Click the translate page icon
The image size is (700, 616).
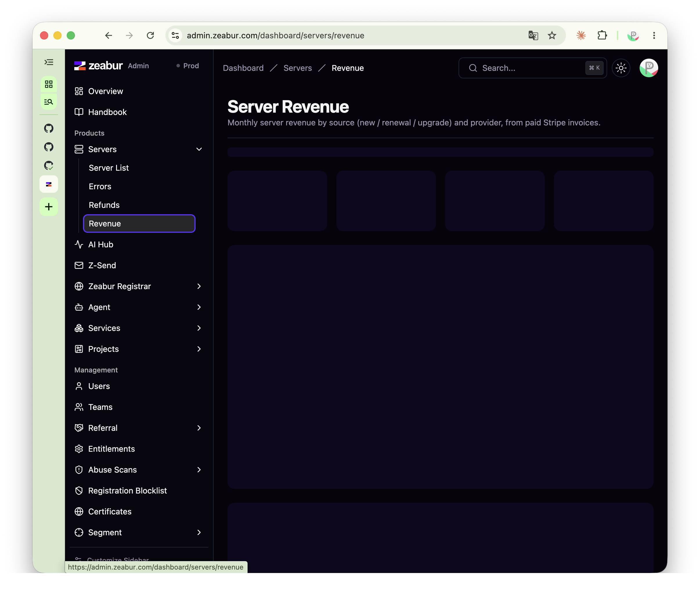[x=533, y=35]
